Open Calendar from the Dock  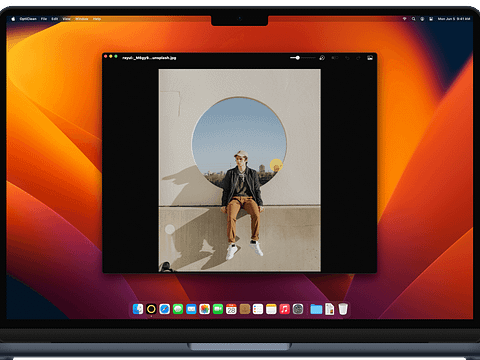pyautogui.click(x=231, y=309)
